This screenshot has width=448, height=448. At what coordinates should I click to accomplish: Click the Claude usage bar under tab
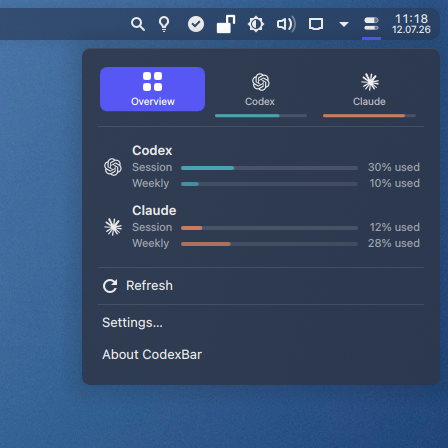[x=369, y=116]
